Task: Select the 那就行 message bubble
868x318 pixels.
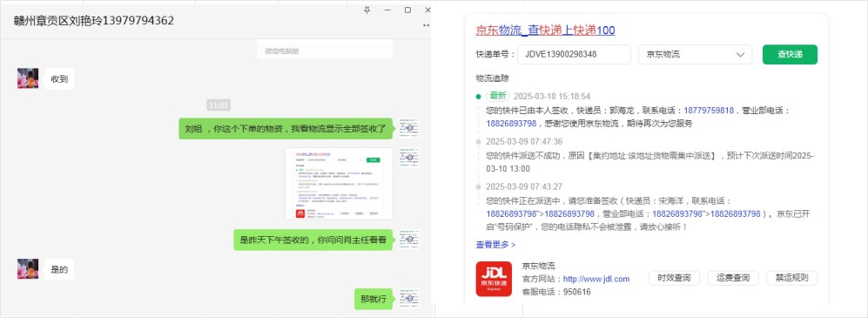Action: point(373,300)
